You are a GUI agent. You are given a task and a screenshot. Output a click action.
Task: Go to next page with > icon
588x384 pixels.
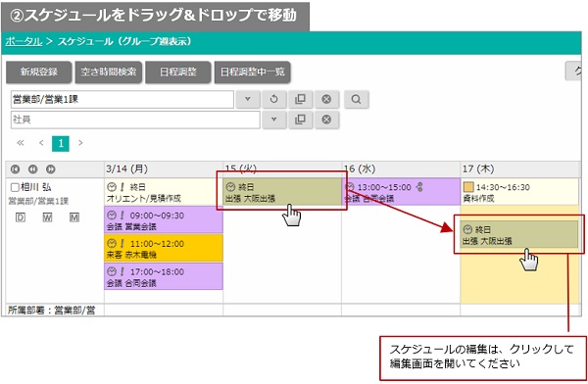(80, 143)
